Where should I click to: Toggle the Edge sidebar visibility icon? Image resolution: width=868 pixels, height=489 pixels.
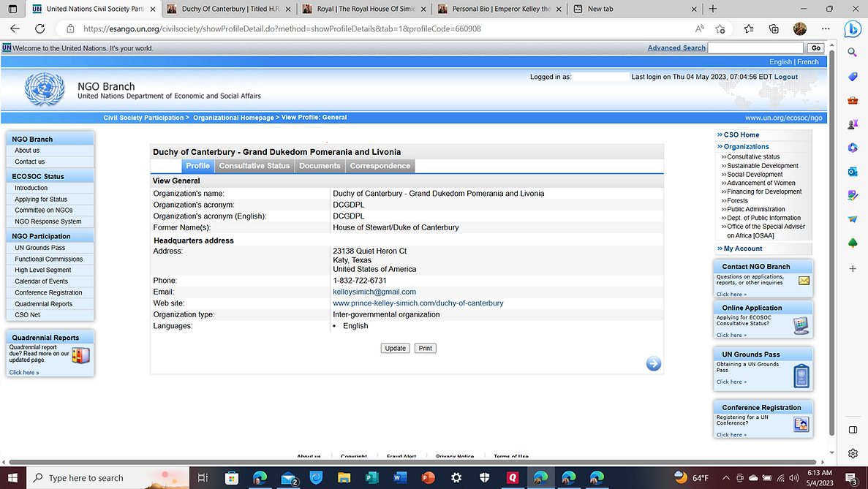click(853, 430)
